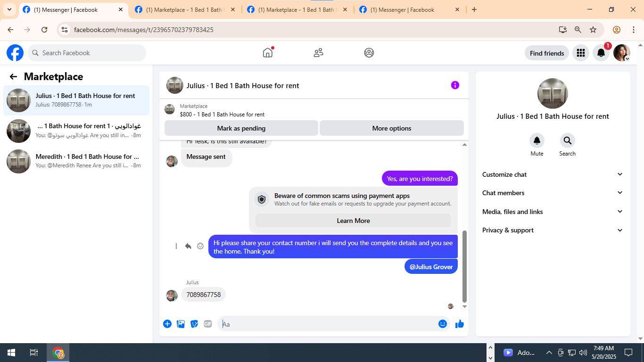Screen dimensions: 644x362
Task: Expand the Chat members section
Action: tap(553, 193)
